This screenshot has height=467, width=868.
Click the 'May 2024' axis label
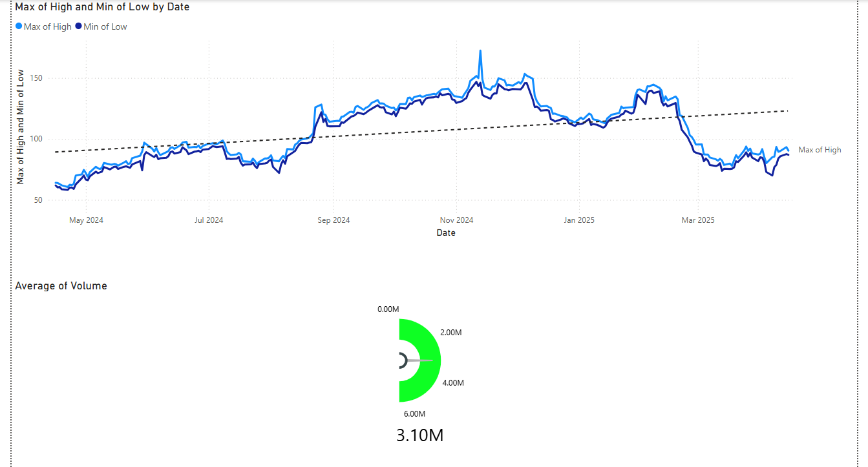(x=86, y=220)
